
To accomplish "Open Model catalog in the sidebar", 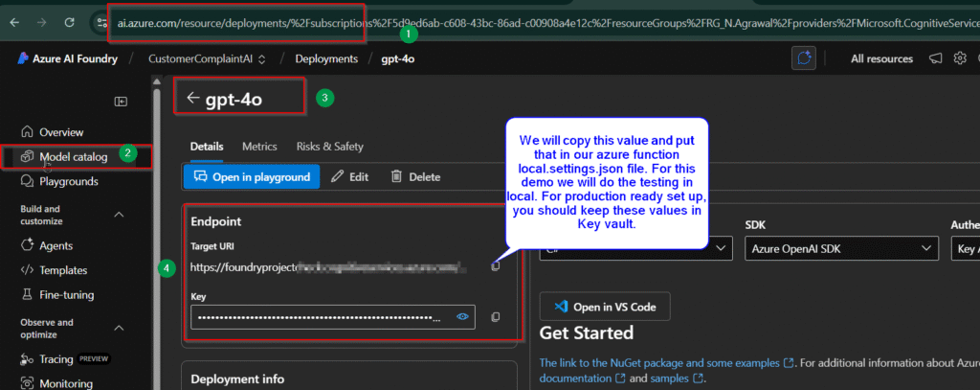I will (x=64, y=156).
